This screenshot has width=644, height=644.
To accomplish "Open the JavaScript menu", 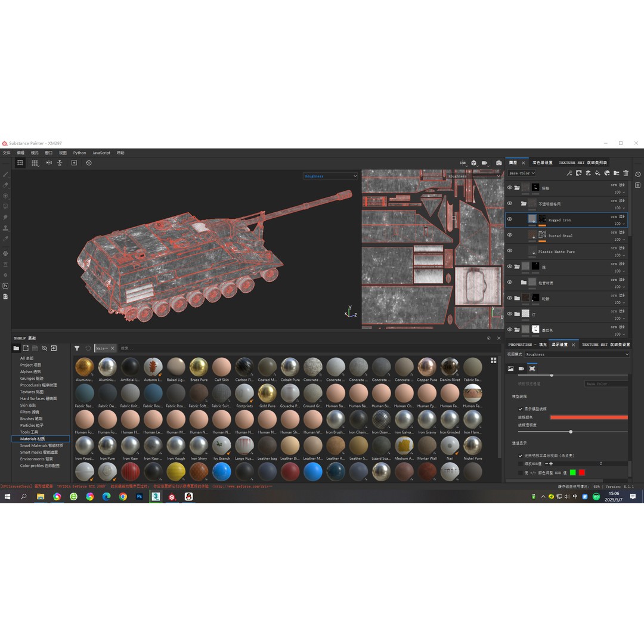I will [101, 153].
